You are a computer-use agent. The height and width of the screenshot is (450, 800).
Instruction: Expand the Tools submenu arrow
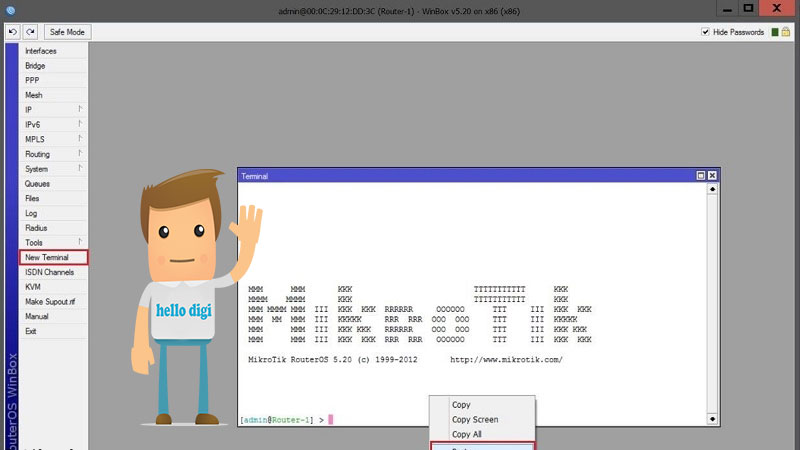80,242
